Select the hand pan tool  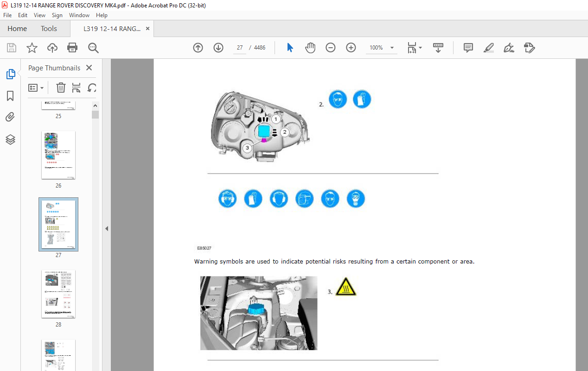[x=310, y=48]
